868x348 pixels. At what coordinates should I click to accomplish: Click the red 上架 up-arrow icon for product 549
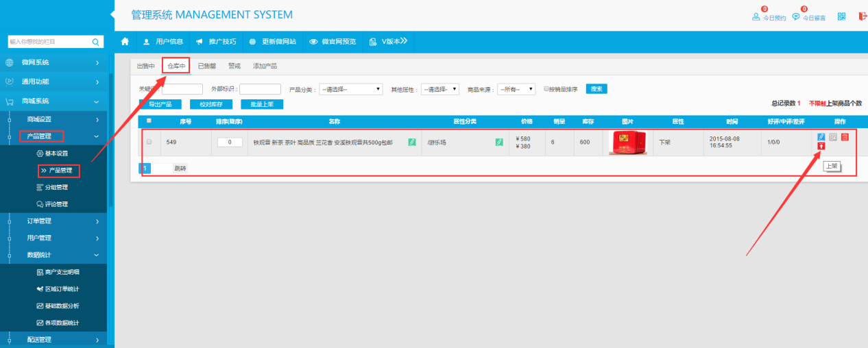(x=821, y=147)
